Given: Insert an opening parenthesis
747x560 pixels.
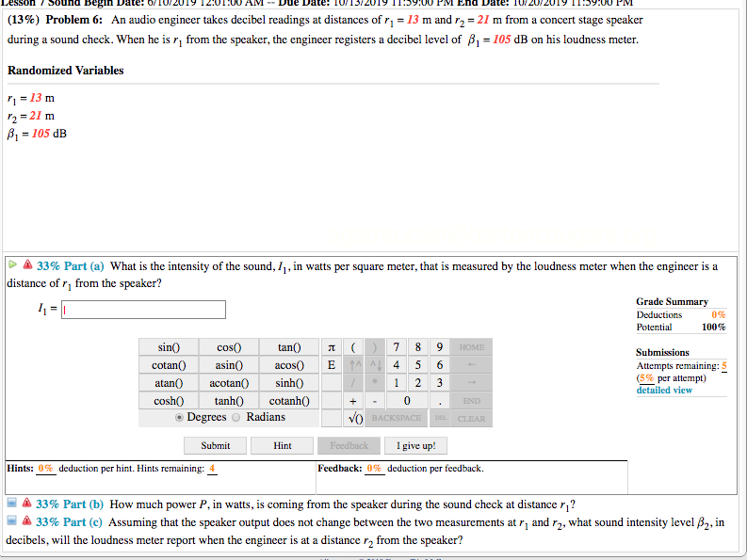Looking at the screenshot, I should tap(353, 347).
